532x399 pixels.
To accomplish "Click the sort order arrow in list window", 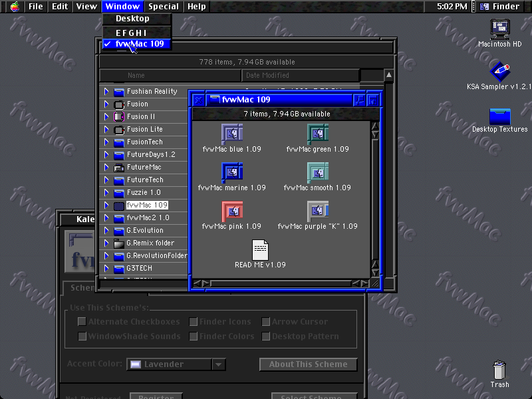I will 389,75.
